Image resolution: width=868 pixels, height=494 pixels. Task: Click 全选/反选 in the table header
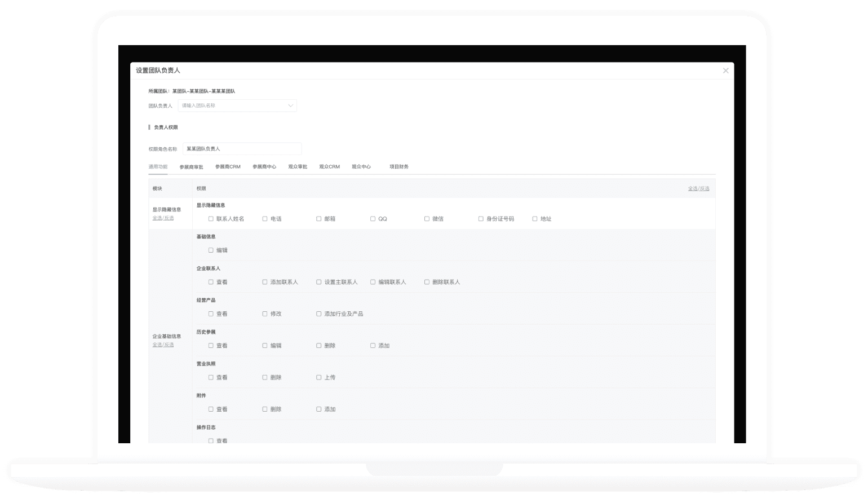pyautogui.click(x=698, y=188)
